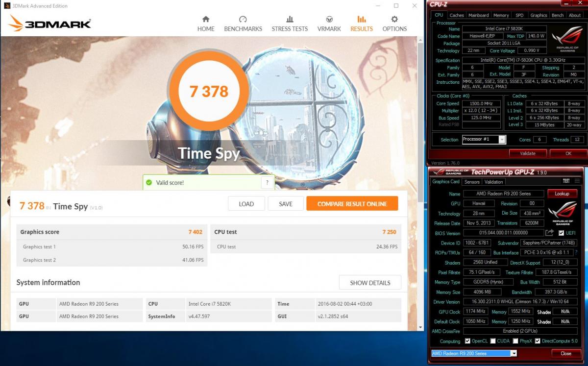The width and height of the screenshot is (588, 366).
Task: Switch to the Bench tab in CPU-Z
Action: coord(558,15)
